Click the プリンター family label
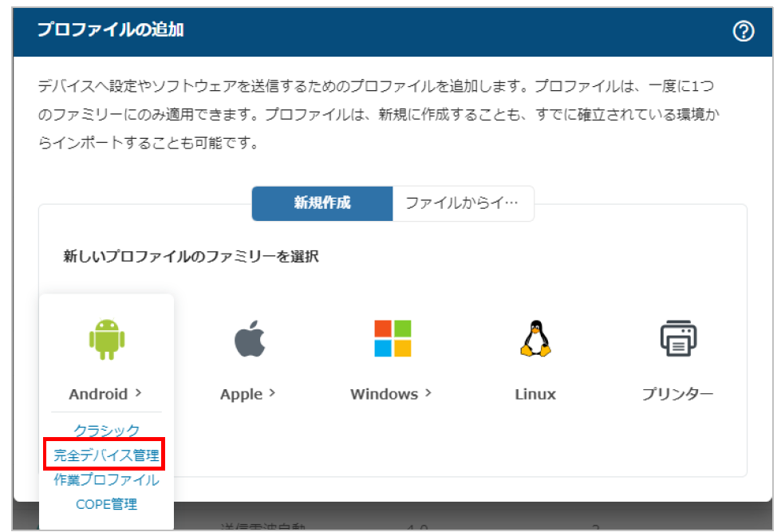This screenshot has height=532, width=781. [x=678, y=394]
